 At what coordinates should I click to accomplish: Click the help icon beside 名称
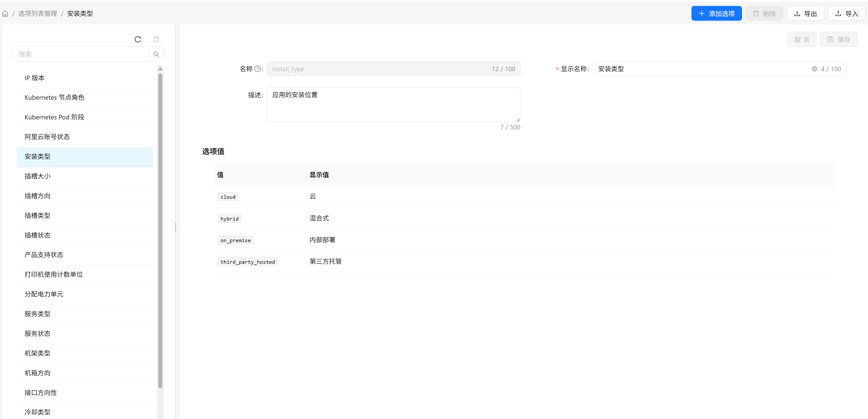[257, 69]
